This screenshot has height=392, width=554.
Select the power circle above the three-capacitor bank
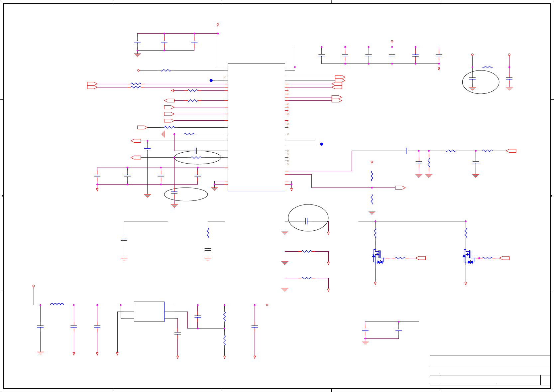click(x=218, y=25)
